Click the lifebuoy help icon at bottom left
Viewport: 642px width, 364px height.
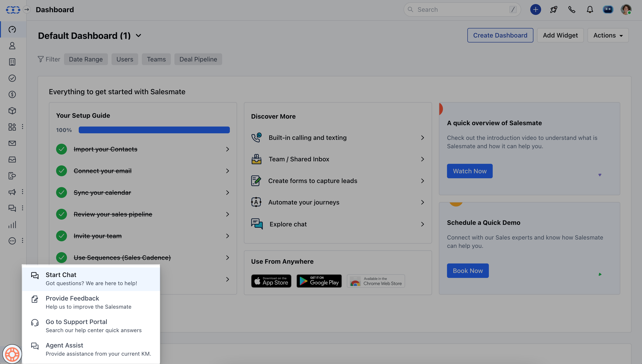pyautogui.click(x=12, y=354)
